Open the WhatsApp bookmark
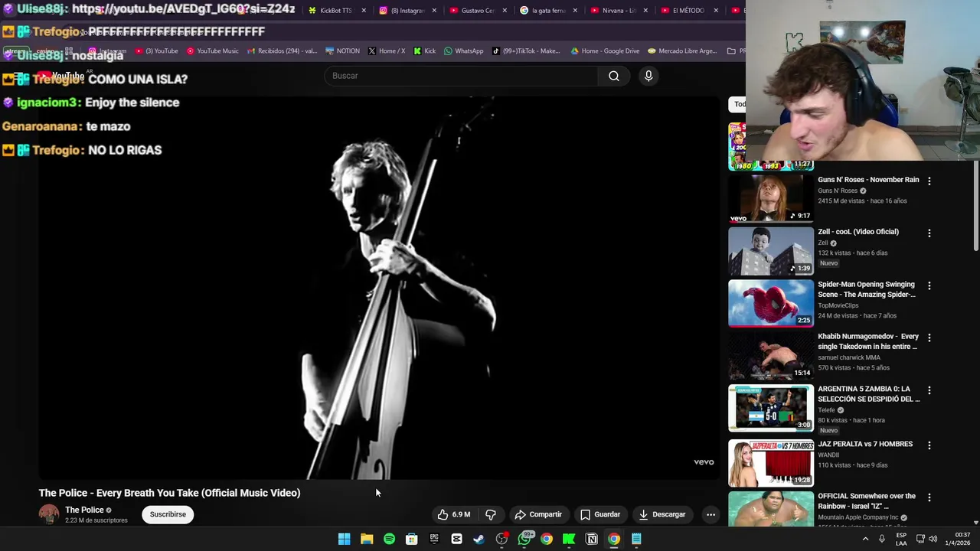 (464, 51)
